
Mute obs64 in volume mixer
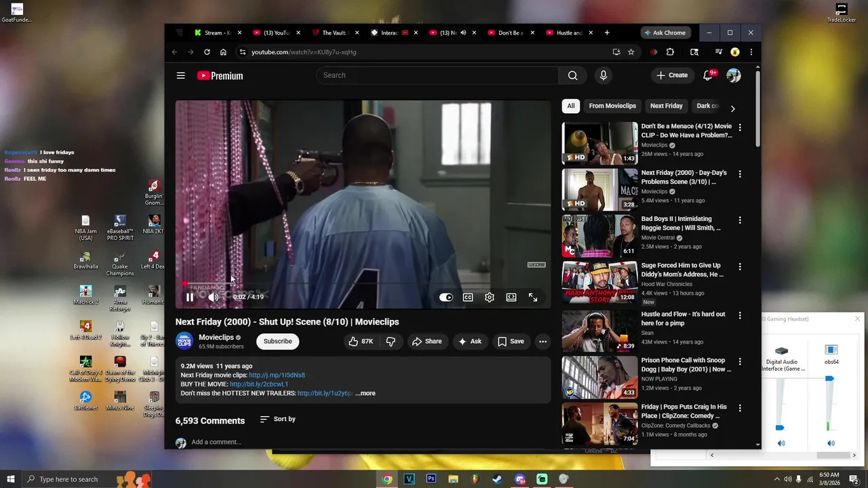point(831,443)
